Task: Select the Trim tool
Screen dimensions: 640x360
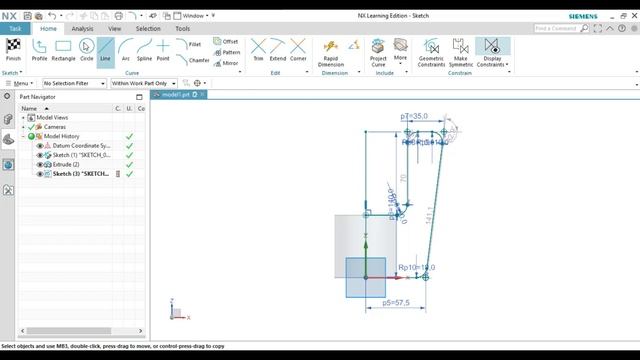Action: pos(258,50)
